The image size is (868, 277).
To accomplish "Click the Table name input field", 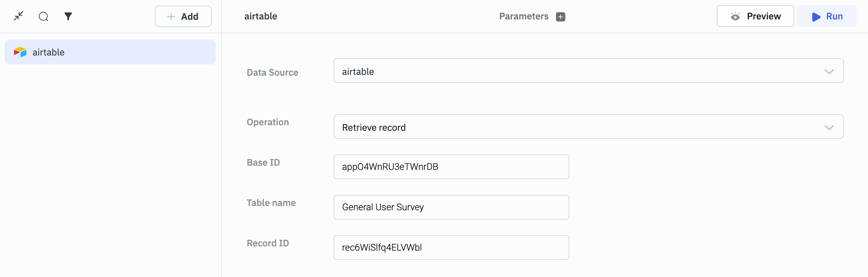I will (x=451, y=207).
